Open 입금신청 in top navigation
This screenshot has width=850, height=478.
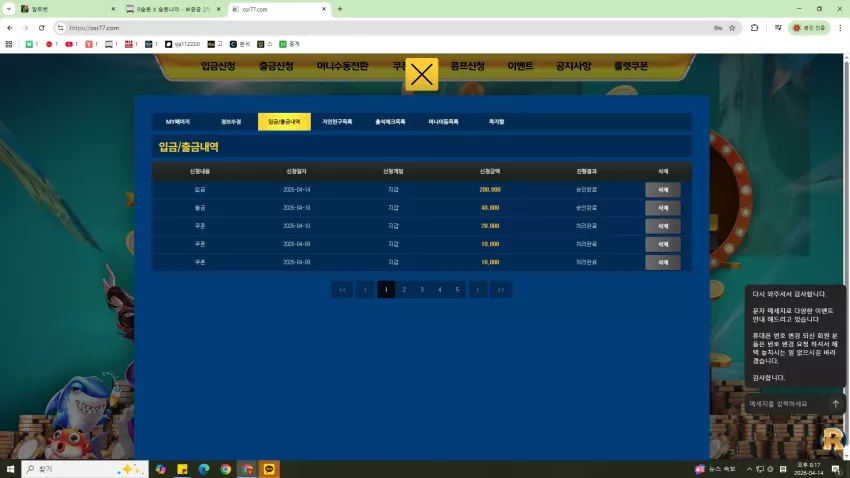218,66
